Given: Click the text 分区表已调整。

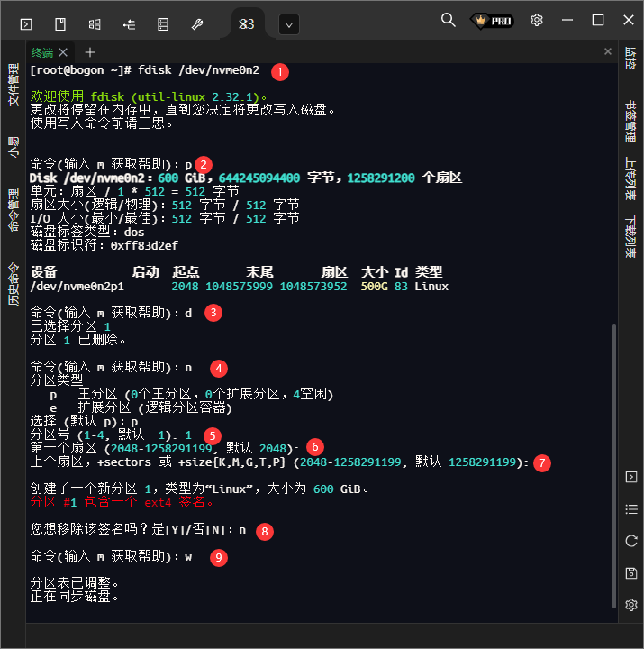Looking at the screenshot, I should 75,583.
